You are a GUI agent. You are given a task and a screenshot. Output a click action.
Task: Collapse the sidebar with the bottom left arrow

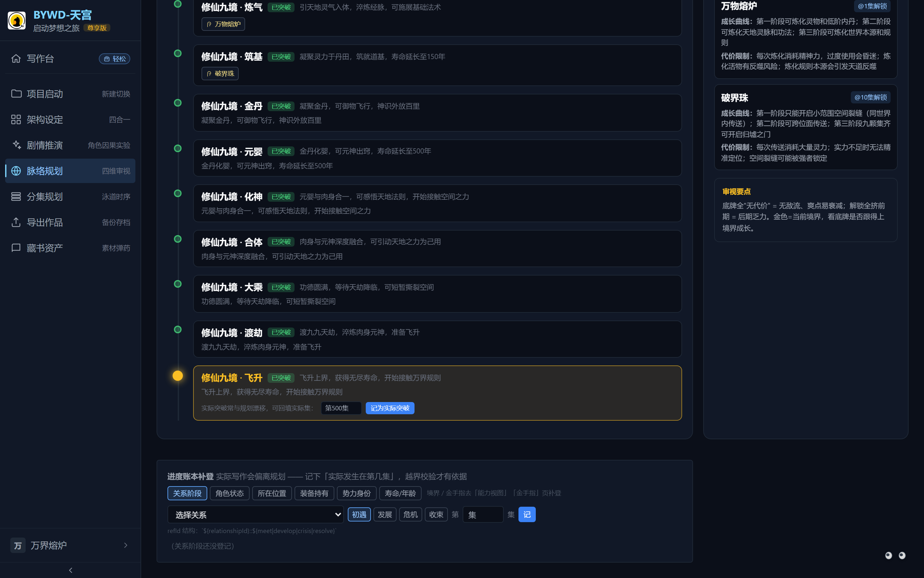point(70,570)
